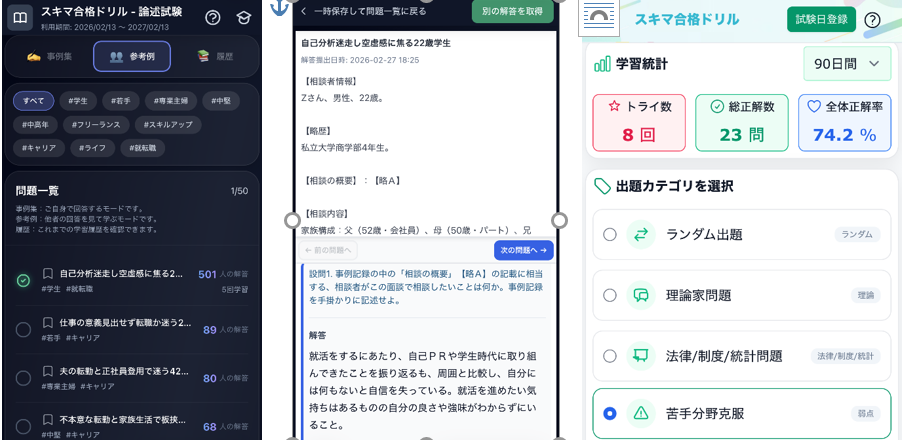Click the back chevron by 一時保存して問題一覧に戻る

304,10
